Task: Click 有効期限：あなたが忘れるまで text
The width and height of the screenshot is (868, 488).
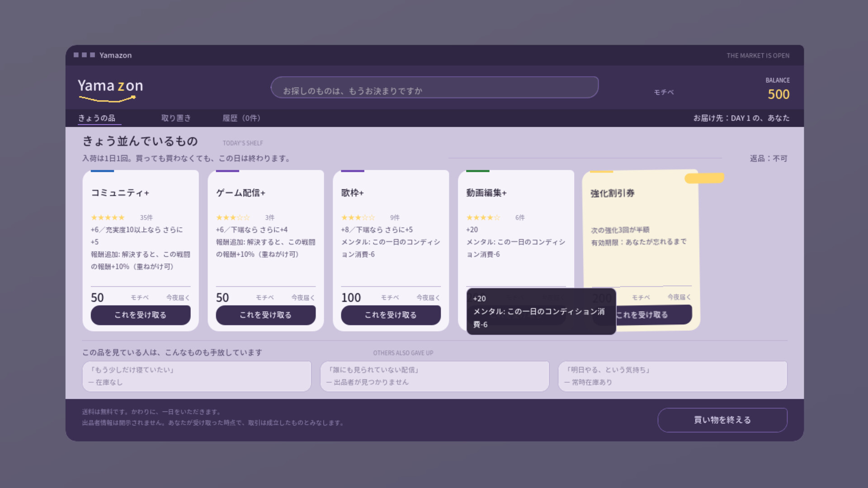Action: [x=639, y=242]
